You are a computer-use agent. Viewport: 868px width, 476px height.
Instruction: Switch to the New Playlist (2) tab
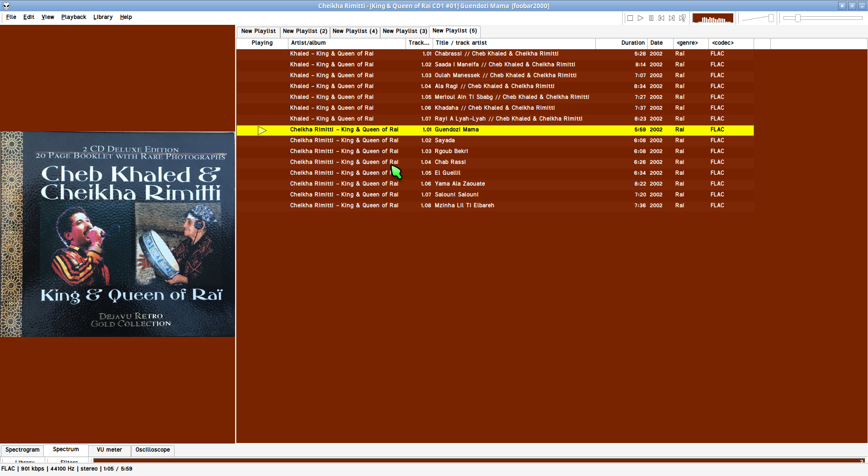tap(305, 31)
